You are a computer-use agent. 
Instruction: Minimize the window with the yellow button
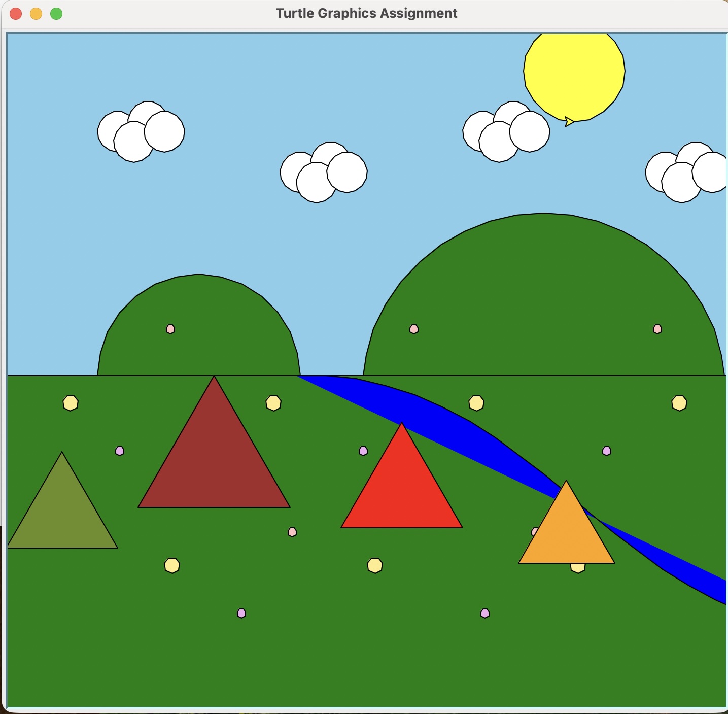[x=36, y=14]
